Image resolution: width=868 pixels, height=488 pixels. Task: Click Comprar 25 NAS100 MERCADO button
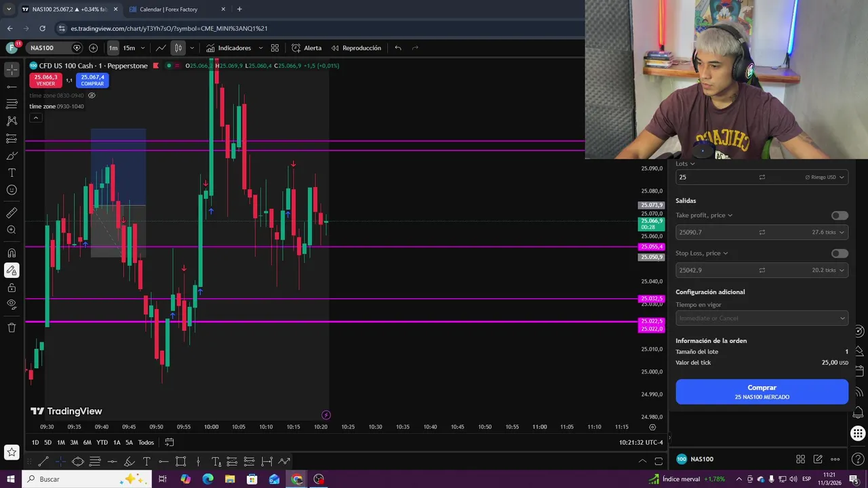762,392
